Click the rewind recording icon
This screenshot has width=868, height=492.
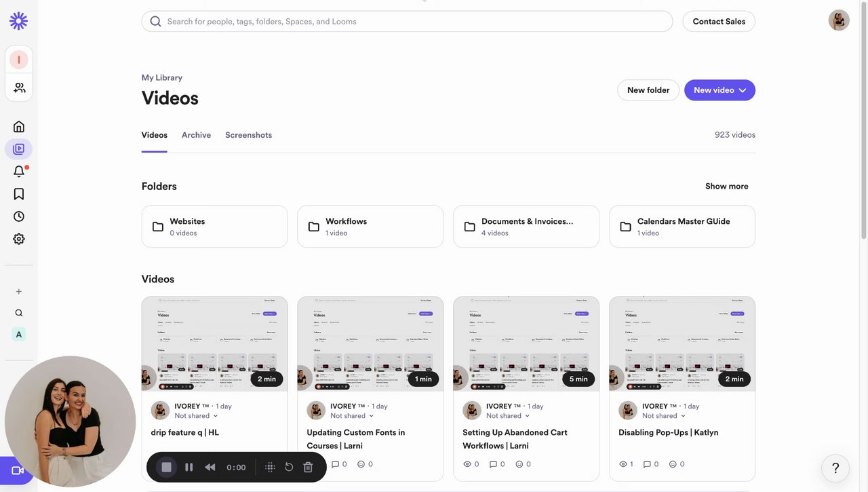coord(210,467)
